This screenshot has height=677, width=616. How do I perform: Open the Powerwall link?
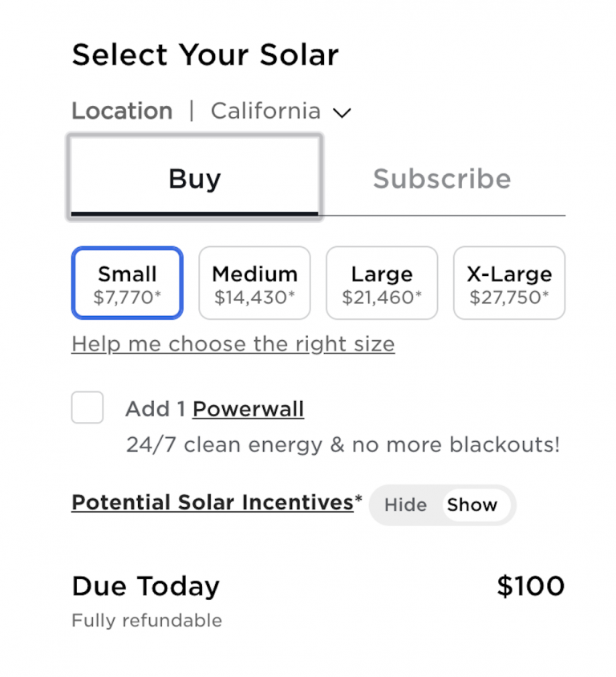click(x=248, y=409)
